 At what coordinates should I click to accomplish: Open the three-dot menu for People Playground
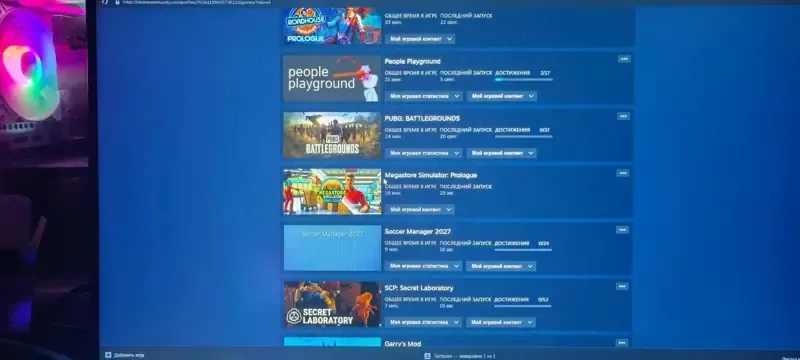(x=623, y=59)
